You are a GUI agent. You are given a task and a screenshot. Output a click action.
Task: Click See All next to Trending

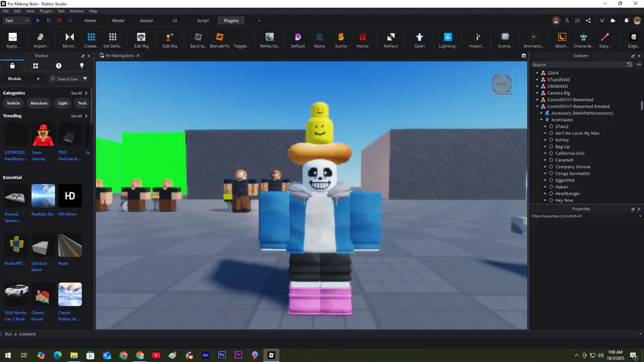tap(79, 116)
